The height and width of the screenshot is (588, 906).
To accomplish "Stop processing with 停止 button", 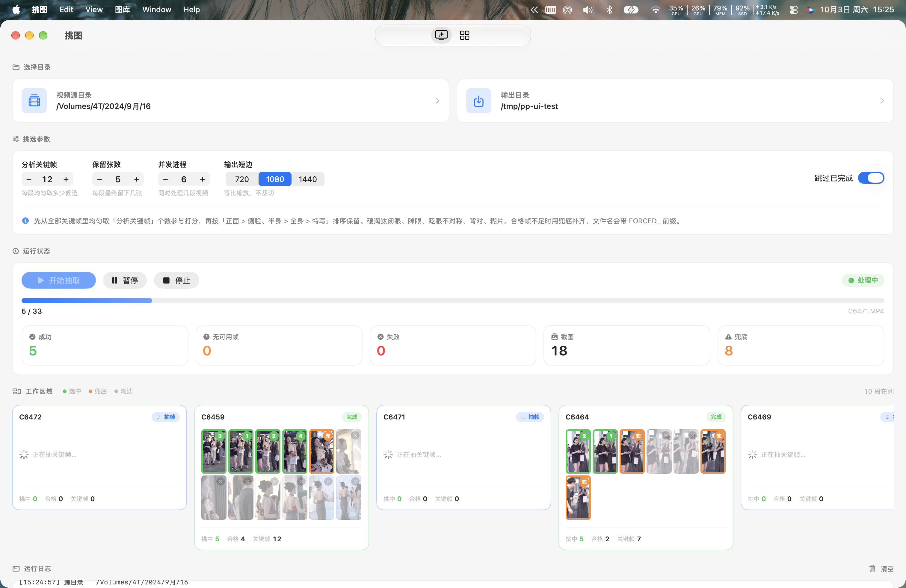I will point(177,280).
